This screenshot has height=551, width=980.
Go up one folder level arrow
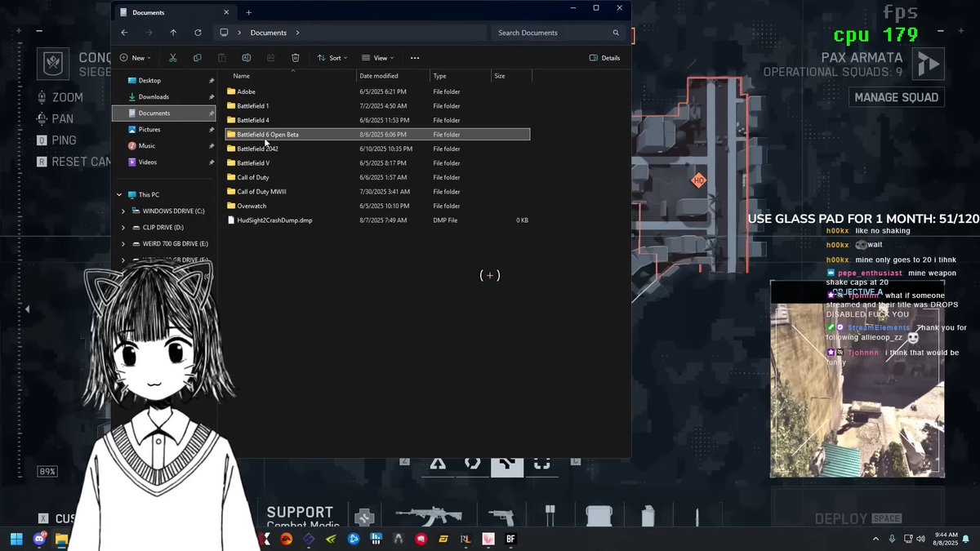click(173, 33)
